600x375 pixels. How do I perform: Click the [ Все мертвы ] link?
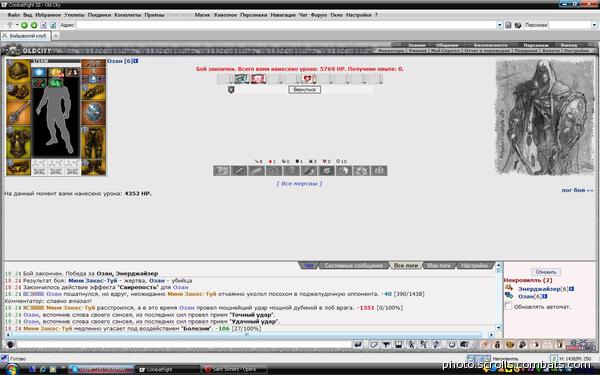coord(299,184)
